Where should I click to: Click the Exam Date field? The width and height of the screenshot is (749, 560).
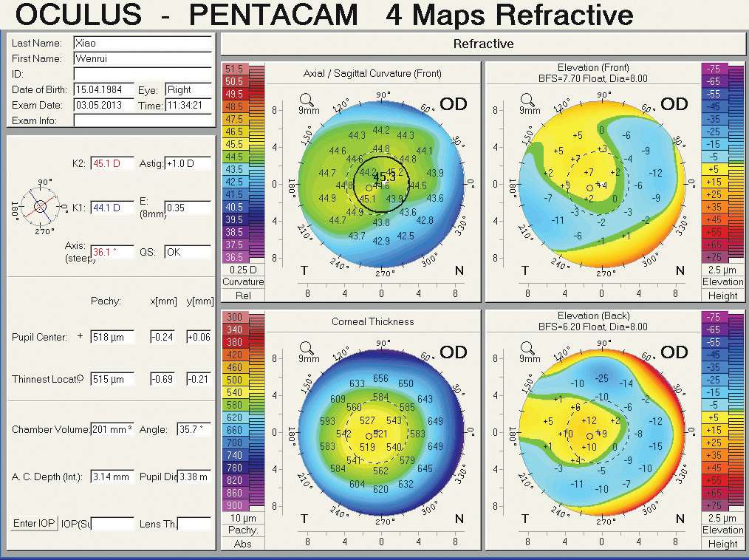click(x=104, y=105)
